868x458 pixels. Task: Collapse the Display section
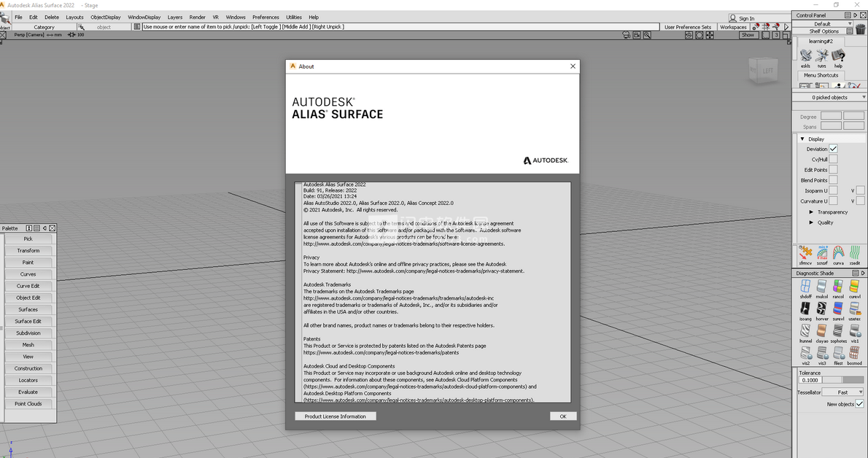click(802, 139)
